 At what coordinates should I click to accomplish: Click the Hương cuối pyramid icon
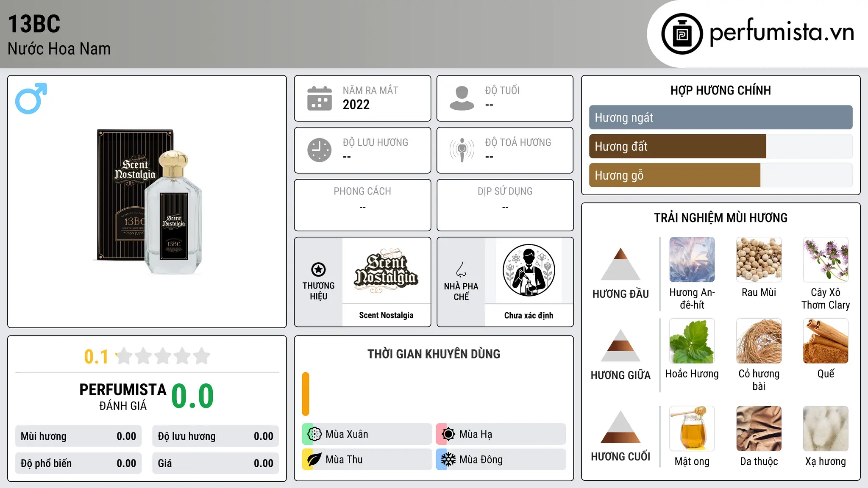click(x=620, y=427)
